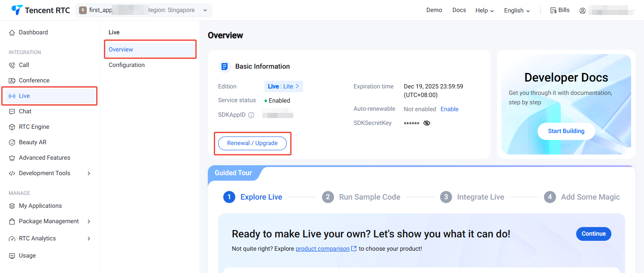This screenshot has height=273, width=644.
Task: Click the Development Tools code icon
Action: 12,173
